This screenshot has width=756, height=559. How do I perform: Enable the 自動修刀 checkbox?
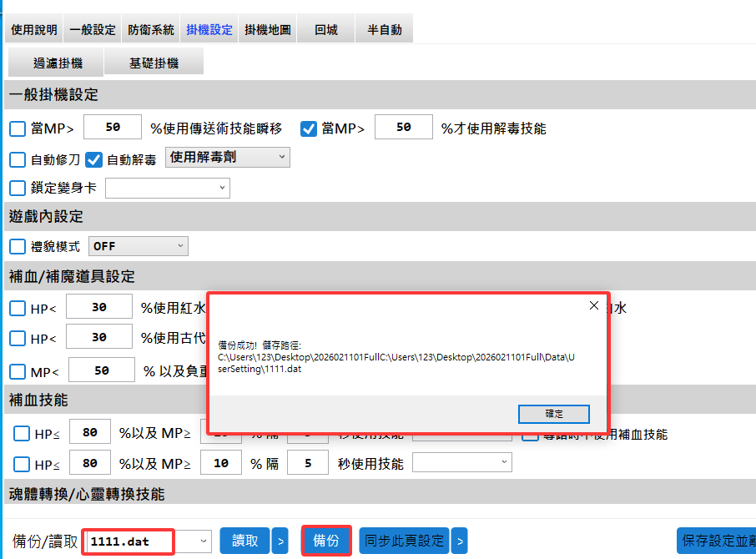coord(18,159)
